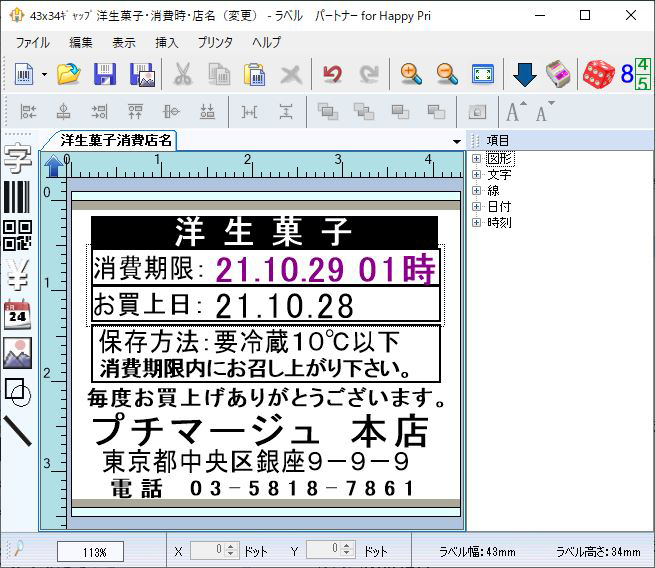The width and height of the screenshot is (655, 568).
Task: Align objects to bottom edge
Action: [x=207, y=112]
